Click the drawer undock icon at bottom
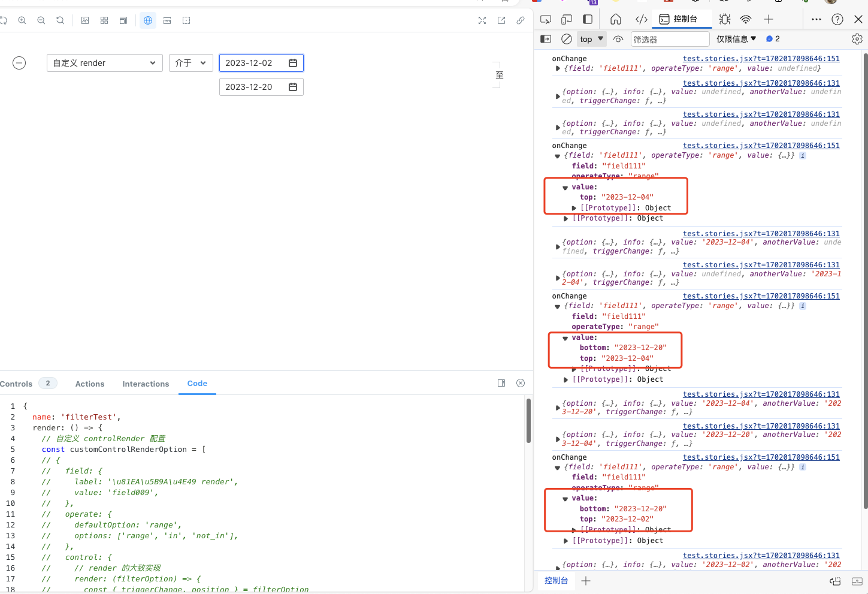The height and width of the screenshot is (594, 868). tap(835, 581)
